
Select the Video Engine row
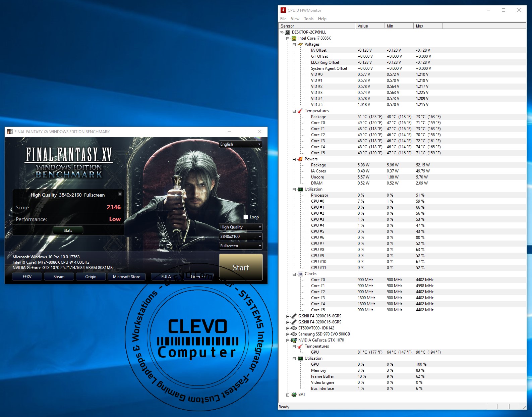[x=402, y=382]
